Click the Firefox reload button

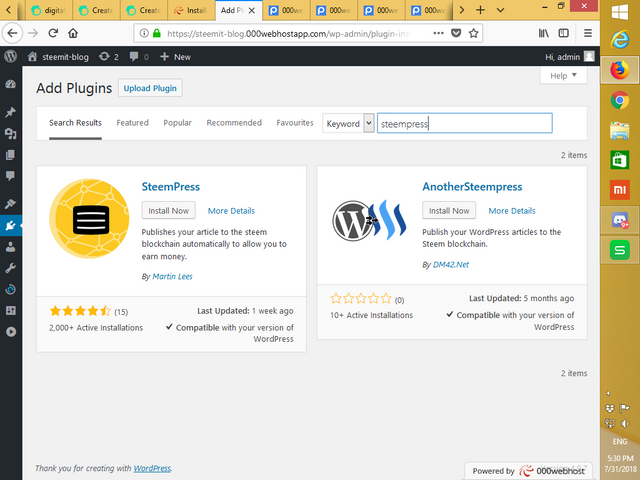click(x=53, y=33)
